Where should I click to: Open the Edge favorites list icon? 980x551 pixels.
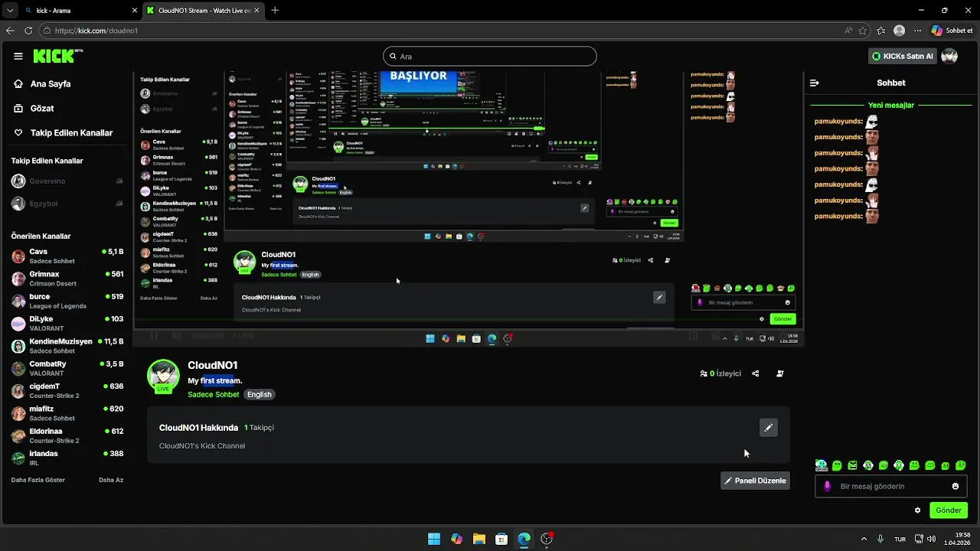pos(881,31)
